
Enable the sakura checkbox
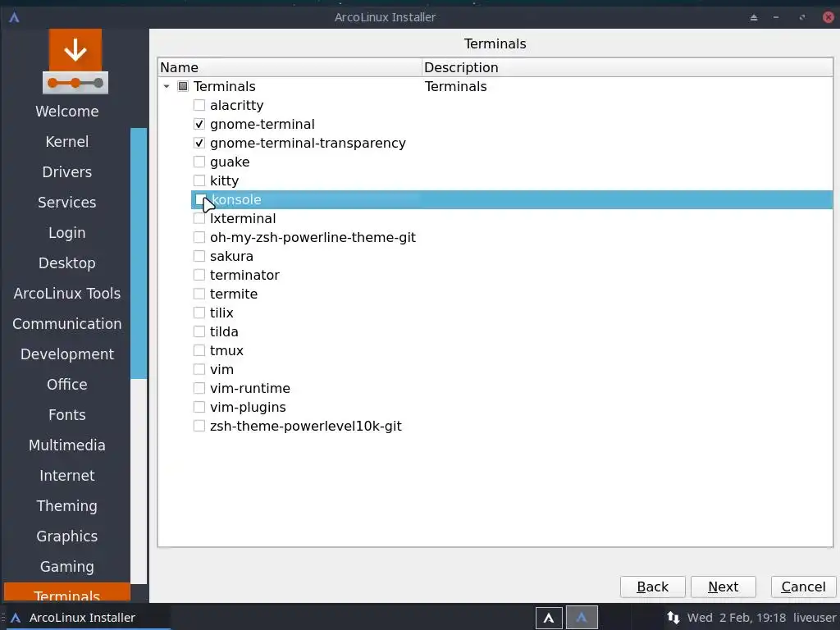coord(199,256)
